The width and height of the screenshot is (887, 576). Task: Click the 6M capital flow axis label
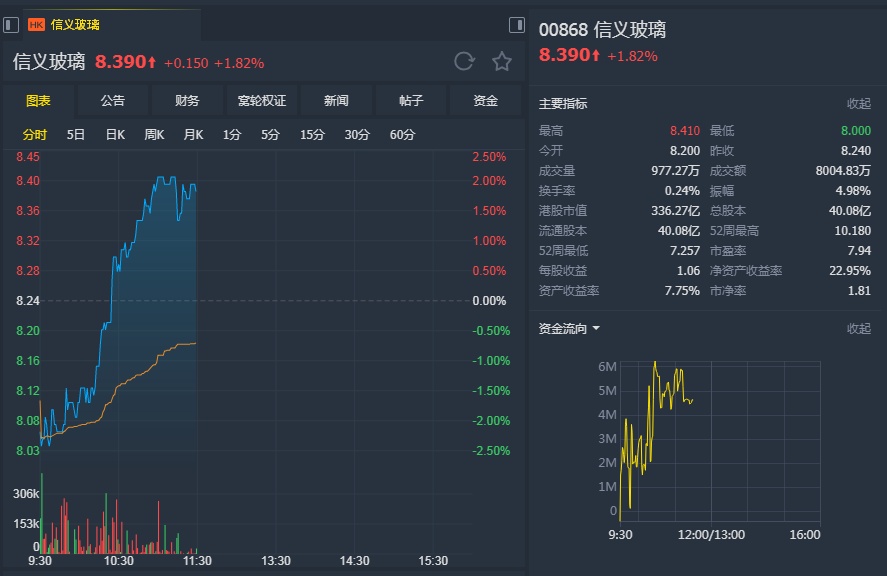point(607,367)
